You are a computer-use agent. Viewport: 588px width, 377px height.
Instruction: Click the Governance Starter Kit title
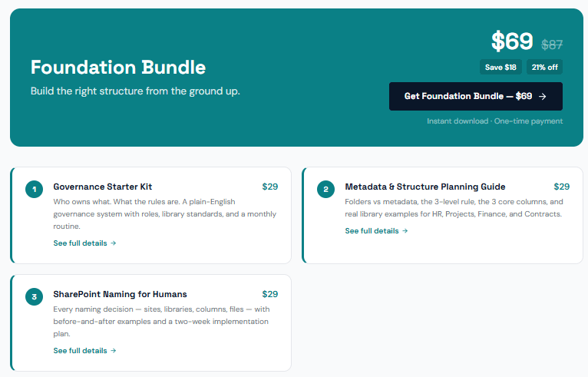coord(101,187)
